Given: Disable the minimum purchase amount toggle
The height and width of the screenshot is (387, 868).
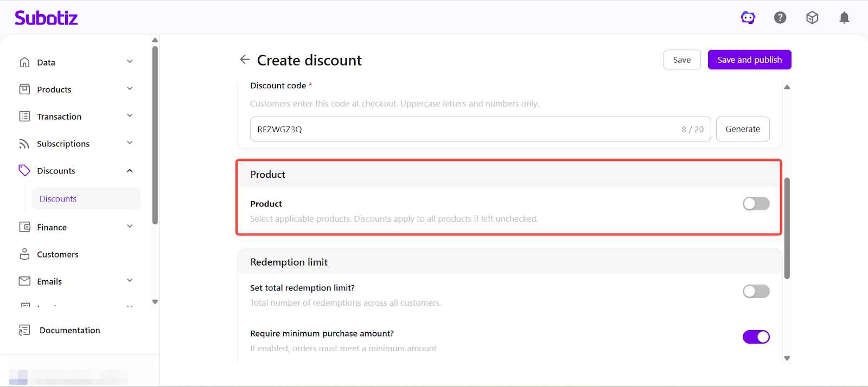Looking at the screenshot, I should click(x=756, y=337).
